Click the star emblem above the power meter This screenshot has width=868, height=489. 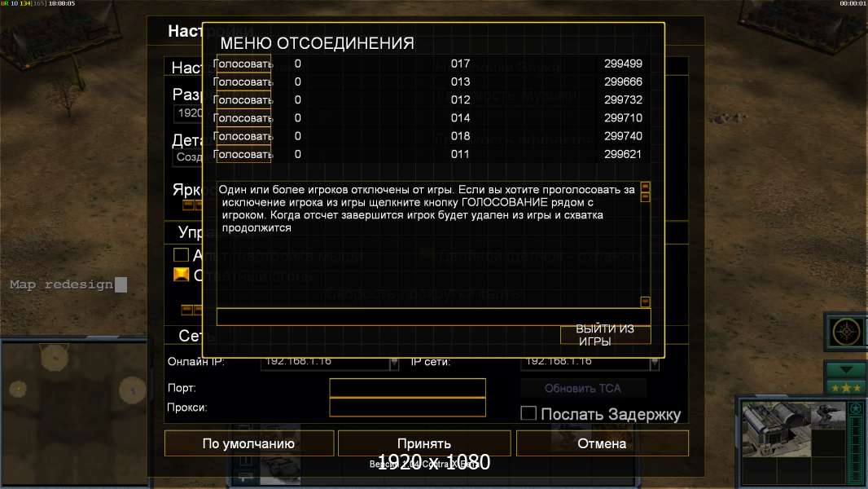(x=856, y=409)
